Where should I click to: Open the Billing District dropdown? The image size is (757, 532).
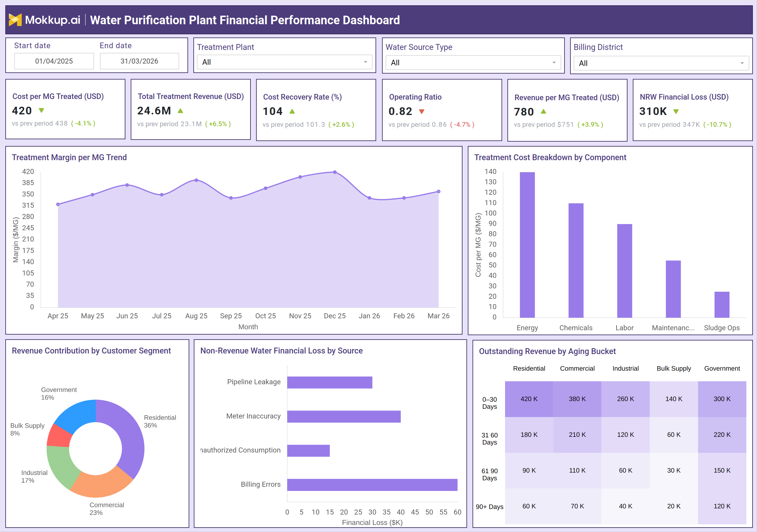coord(661,63)
